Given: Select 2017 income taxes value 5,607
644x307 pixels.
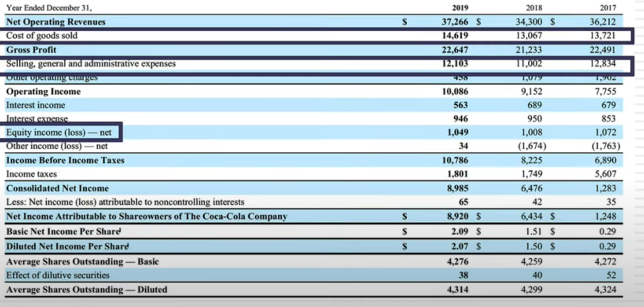Looking at the screenshot, I should (x=605, y=174).
